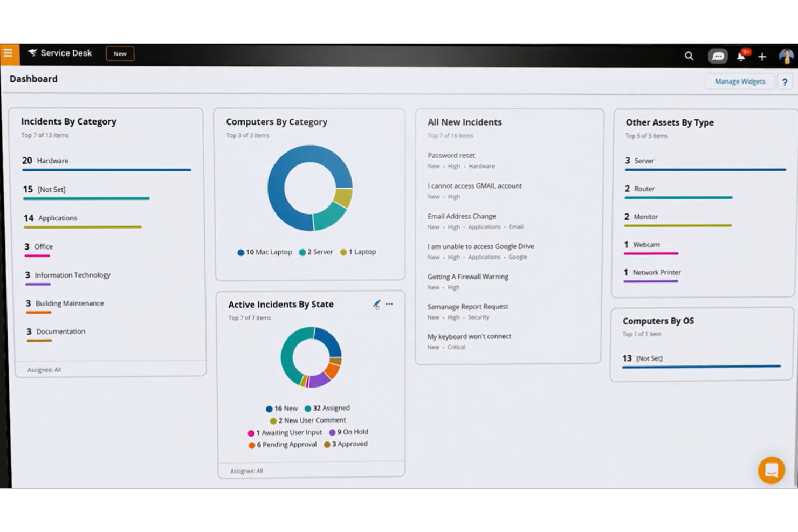Screen dimensions: 798x532
Task: Open the hamburger navigation menu
Action: [x=8, y=53]
